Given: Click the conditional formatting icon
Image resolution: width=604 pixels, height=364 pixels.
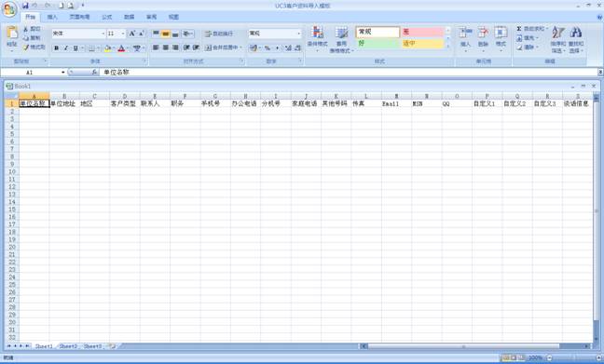Looking at the screenshot, I should point(318,34).
